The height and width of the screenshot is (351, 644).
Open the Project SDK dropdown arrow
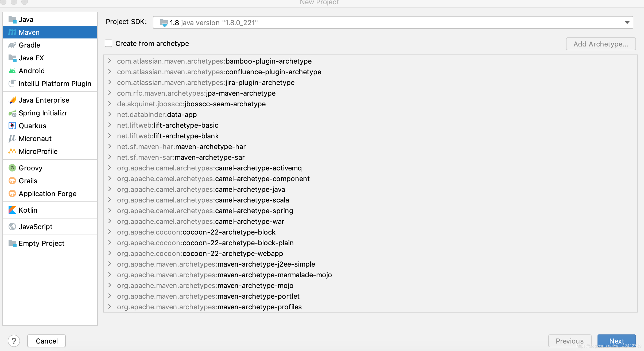tap(627, 22)
